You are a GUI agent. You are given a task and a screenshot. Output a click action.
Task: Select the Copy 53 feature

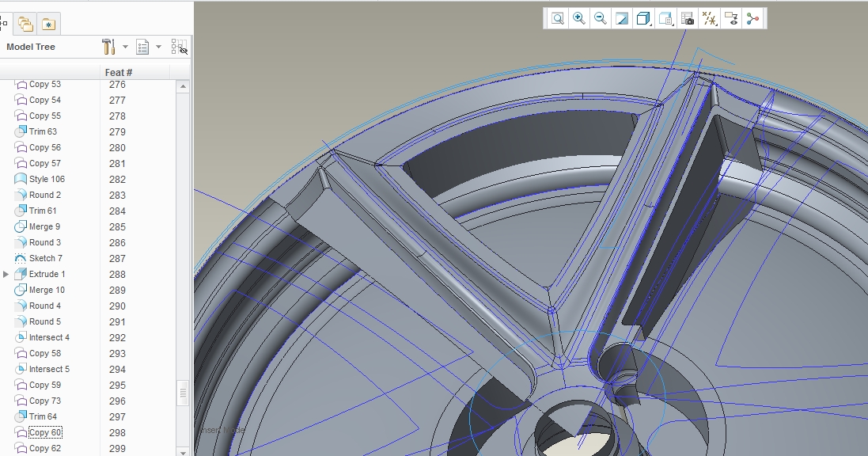click(x=45, y=84)
